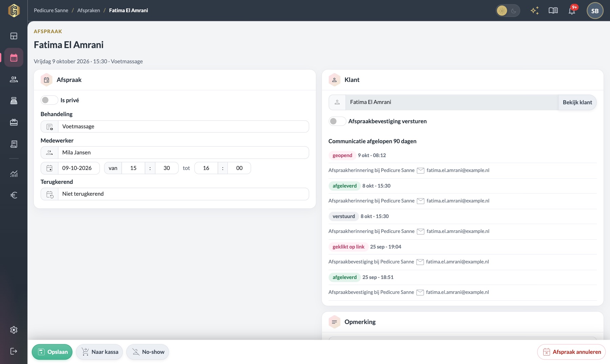Open the calendar appointments sidebar icon
This screenshot has height=364, width=610.
[x=14, y=58]
